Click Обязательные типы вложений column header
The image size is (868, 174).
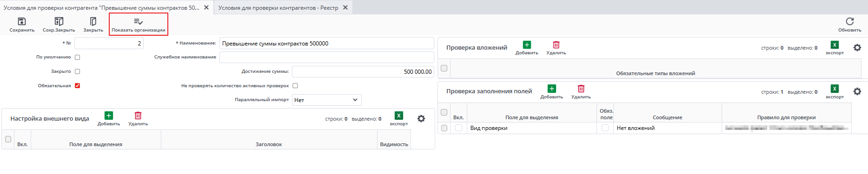tap(656, 73)
